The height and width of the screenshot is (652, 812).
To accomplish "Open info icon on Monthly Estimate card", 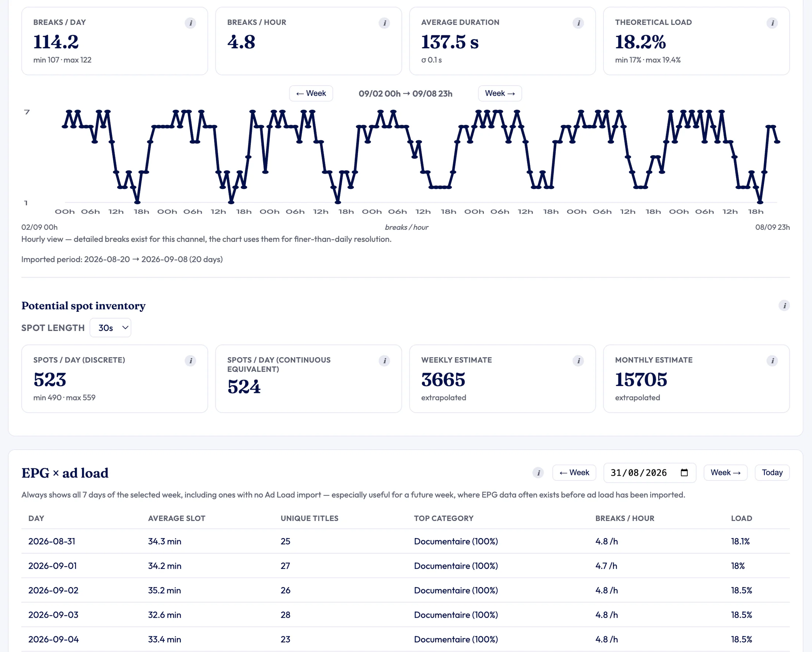I will (772, 361).
